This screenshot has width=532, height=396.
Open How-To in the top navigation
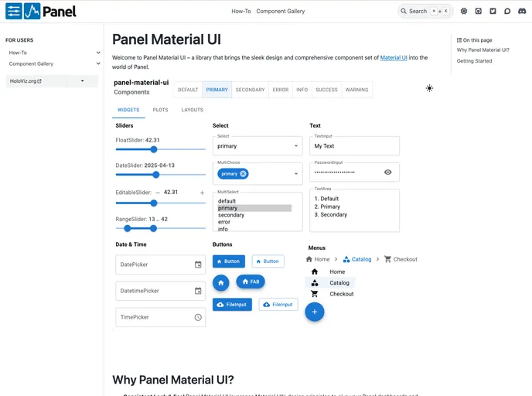point(241,11)
